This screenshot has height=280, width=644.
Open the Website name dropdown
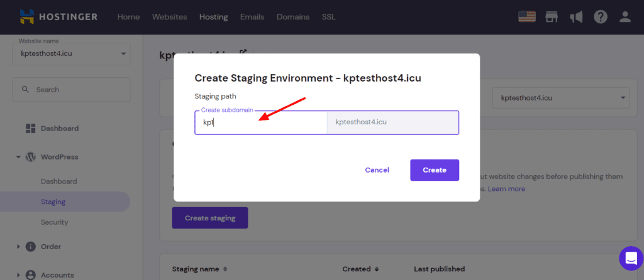coord(72,54)
